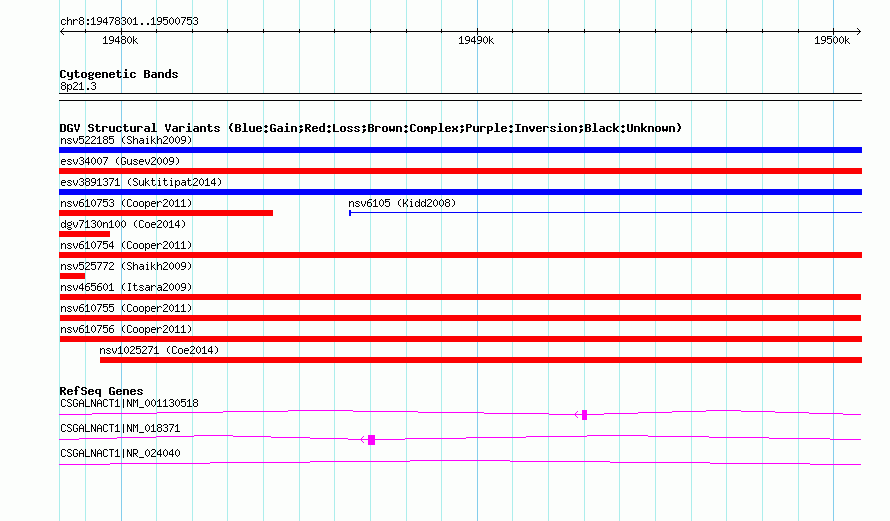890x521 pixels.
Task: Open the DGV Structural Variants track heading
Action: [x=370, y=128]
